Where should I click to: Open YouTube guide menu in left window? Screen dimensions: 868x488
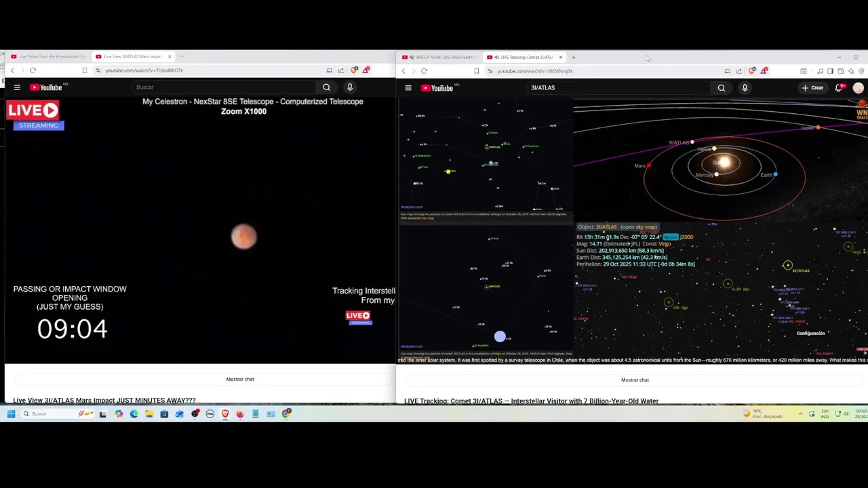tap(17, 87)
